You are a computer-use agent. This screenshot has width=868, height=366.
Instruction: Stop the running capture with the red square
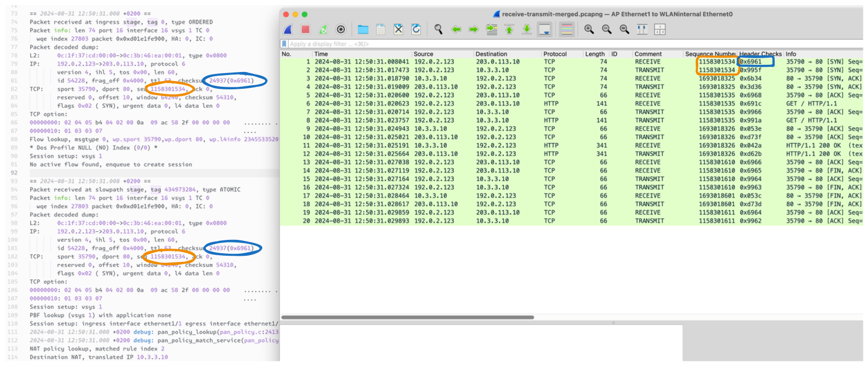pos(305,30)
